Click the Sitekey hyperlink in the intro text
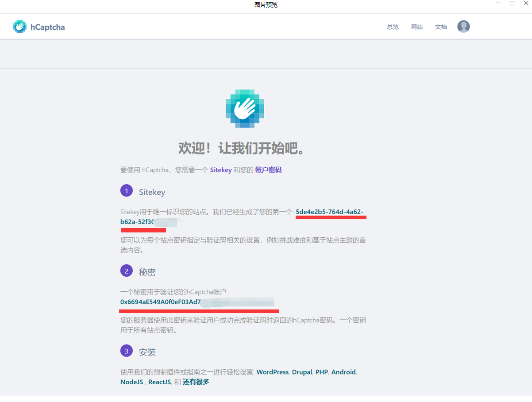This screenshot has width=532, height=402. tap(221, 170)
